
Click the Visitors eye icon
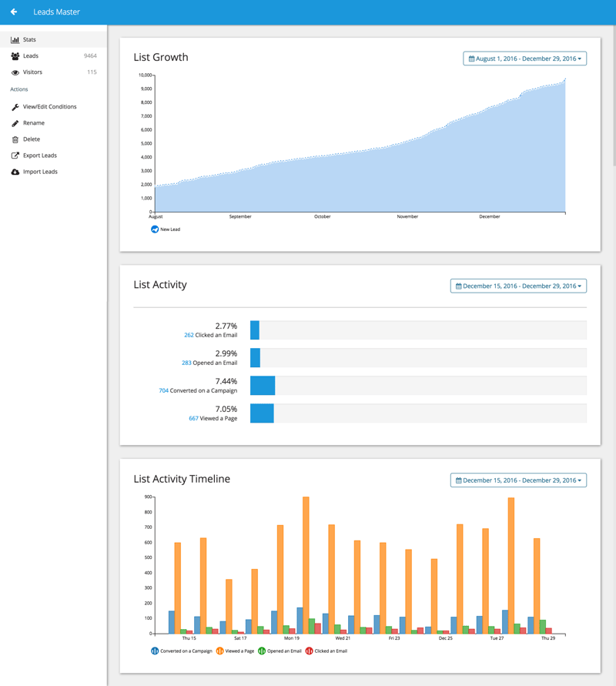point(15,72)
